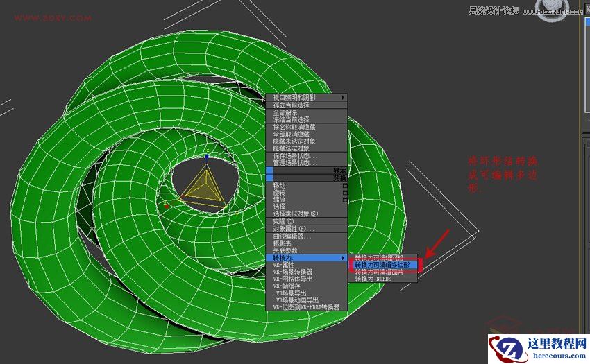Select .VR场景导出 menu entry
Viewport: 590px width, 364px height.
pyautogui.click(x=307, y=293)
